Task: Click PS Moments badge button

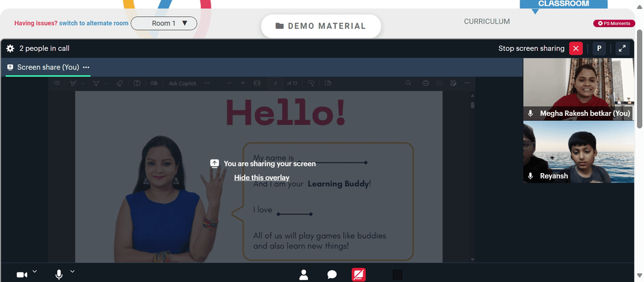Action: click(614, 23)
